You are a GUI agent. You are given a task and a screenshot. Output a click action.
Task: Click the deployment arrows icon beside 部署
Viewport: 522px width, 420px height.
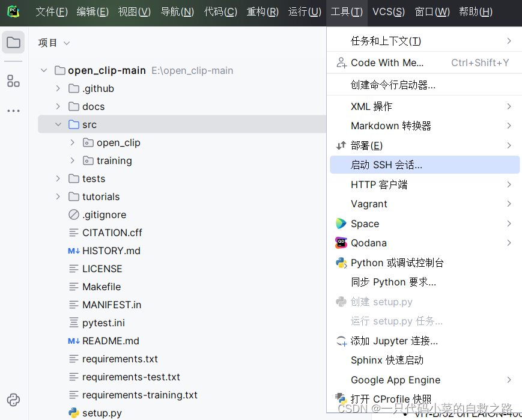341,145
